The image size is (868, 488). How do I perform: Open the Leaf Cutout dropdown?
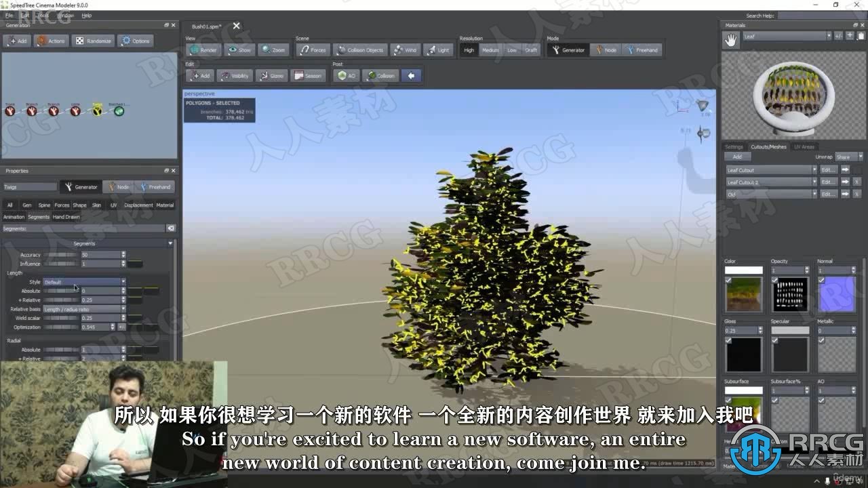[x=771, y=170]
